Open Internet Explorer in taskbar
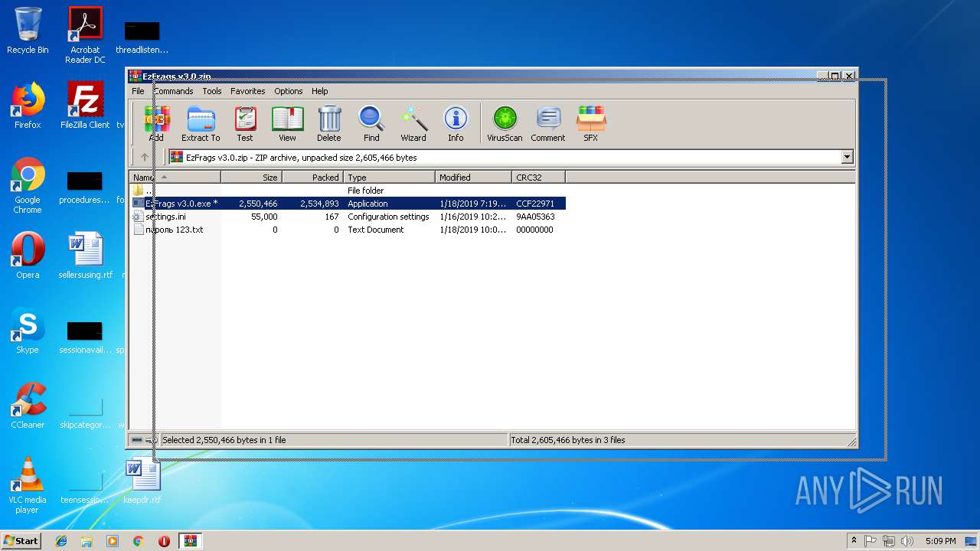 point(61,541)
